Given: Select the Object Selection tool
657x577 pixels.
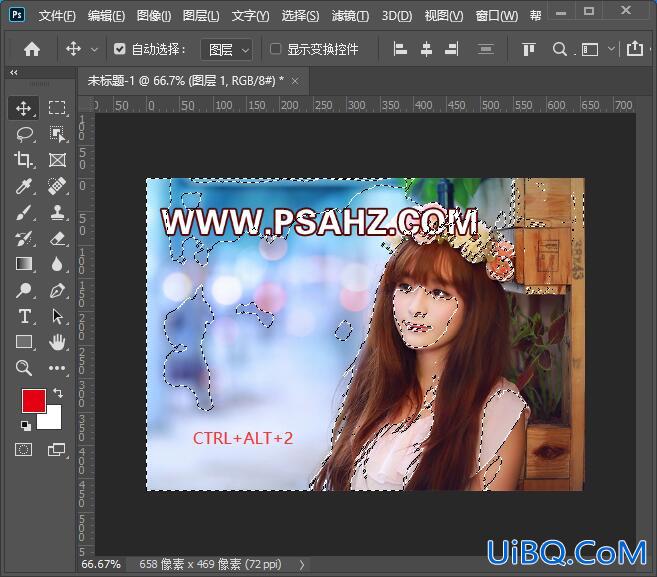Looking at the screenshot, I should [x=57, y=134].
